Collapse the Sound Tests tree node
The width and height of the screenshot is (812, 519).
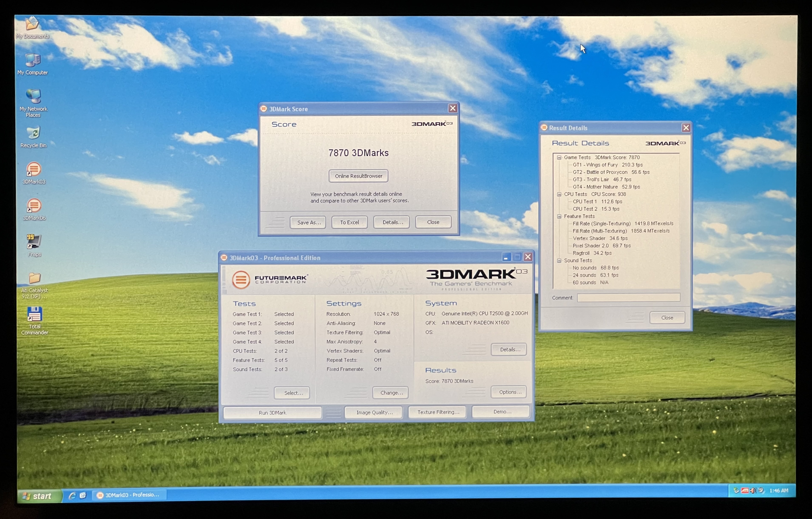(x=559, y=261)
